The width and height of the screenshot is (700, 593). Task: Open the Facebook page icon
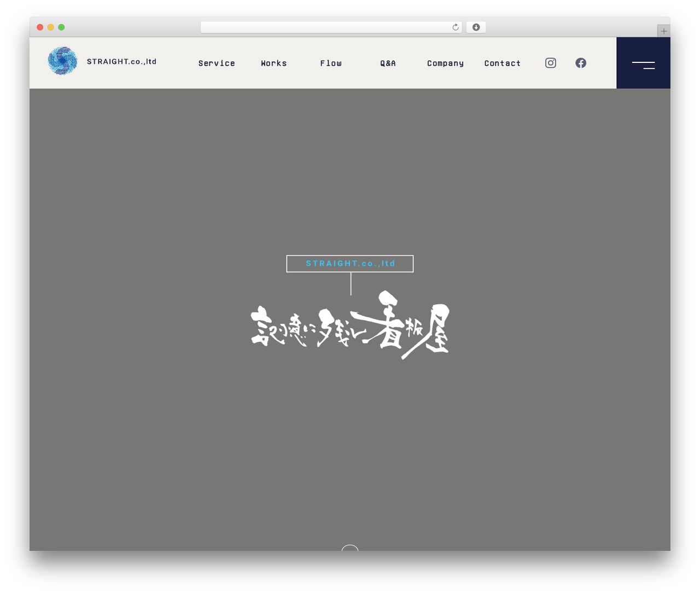coord(581,63)
